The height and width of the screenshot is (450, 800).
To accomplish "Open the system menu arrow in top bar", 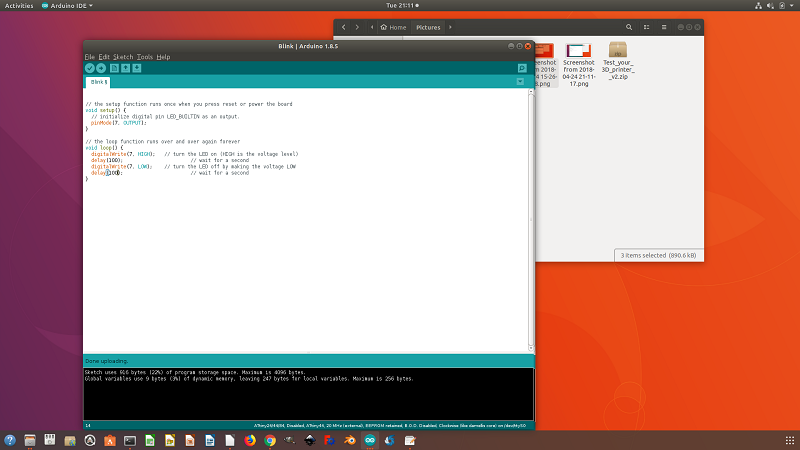I will coord(792,6).
